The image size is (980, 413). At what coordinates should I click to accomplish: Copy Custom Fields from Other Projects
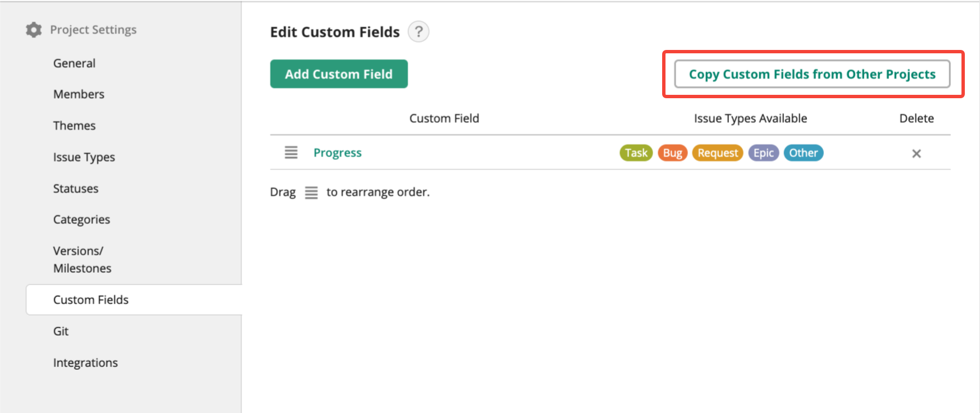coord(812,74)
